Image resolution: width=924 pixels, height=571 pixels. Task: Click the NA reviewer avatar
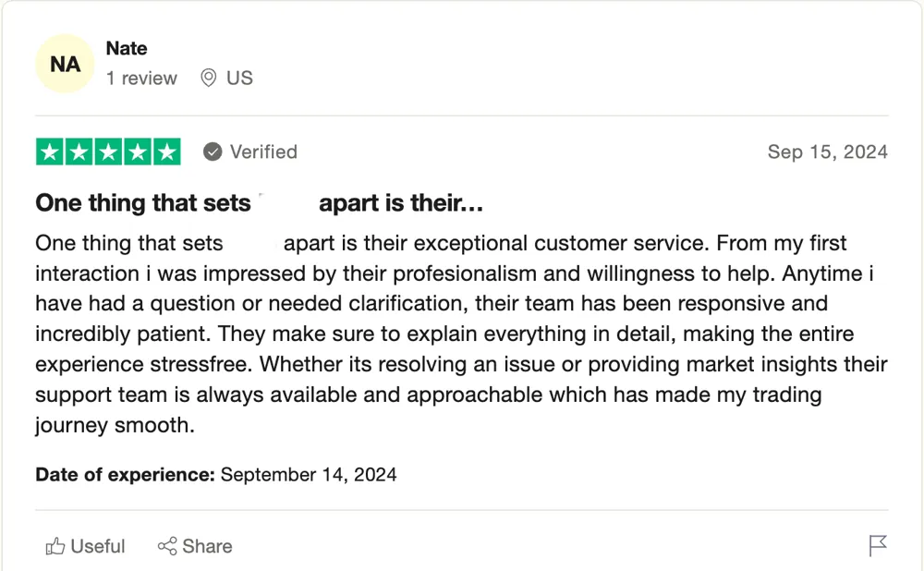pos(65,65)
